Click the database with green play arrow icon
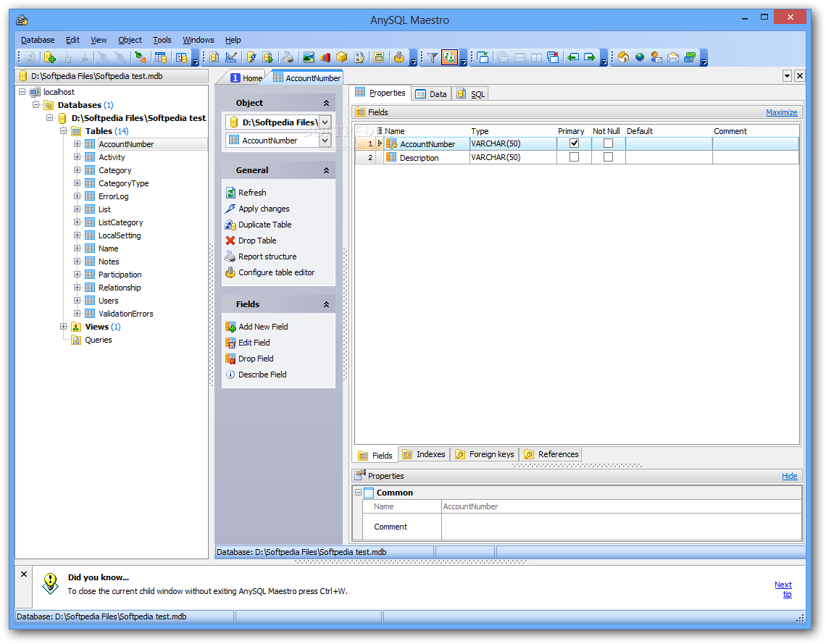Screen dimensions: 826x644 click(x=267, y=57)
